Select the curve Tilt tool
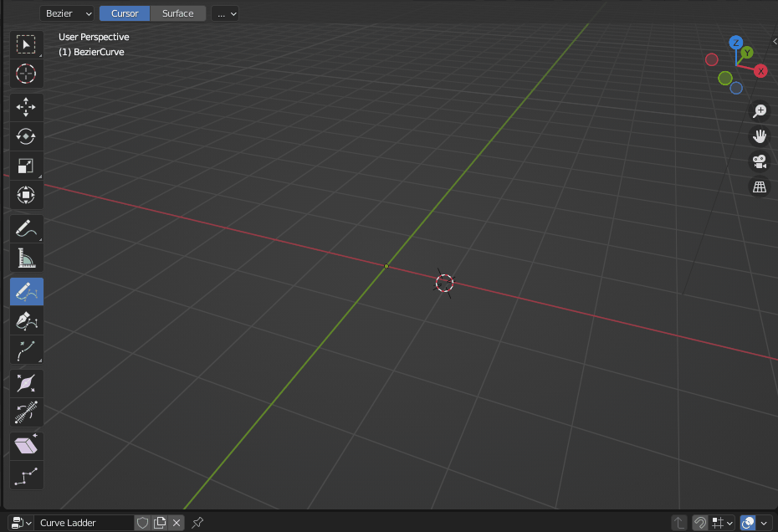The image size is (778, 532). point(26,412)
